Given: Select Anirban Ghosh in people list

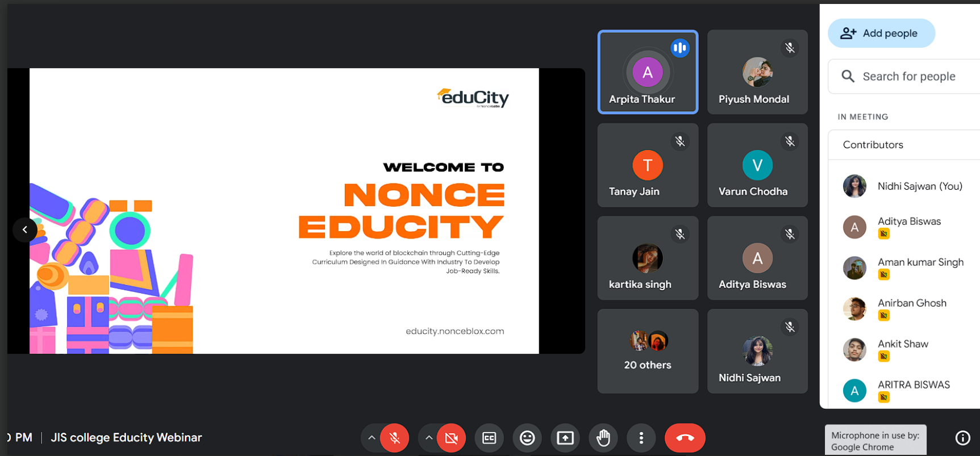Looking at the screenshot, I should 904,309.
